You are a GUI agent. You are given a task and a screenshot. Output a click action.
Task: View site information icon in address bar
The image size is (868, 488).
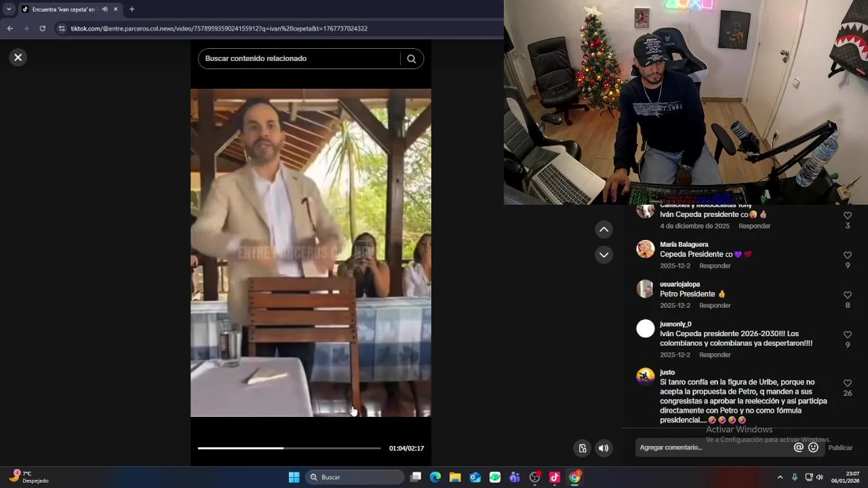pyautogui.click(x=62, y=28)
